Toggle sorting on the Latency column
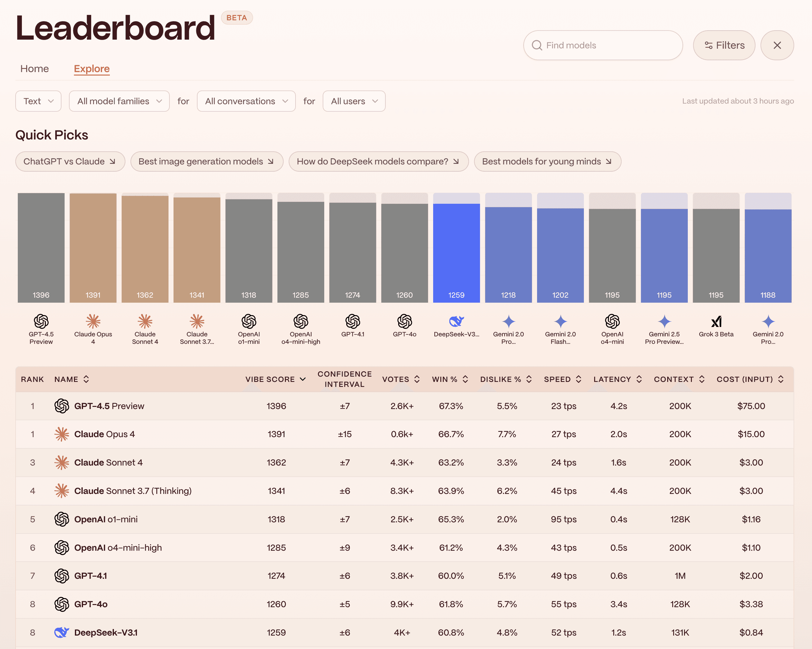 tap(639, 379)
